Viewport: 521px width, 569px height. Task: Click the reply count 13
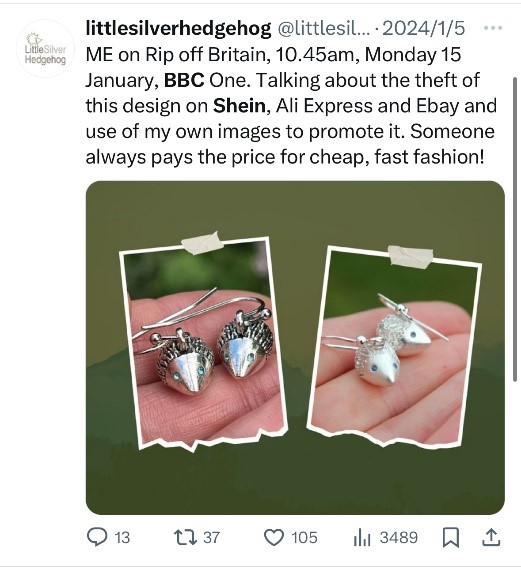click(x=122, y=537)
